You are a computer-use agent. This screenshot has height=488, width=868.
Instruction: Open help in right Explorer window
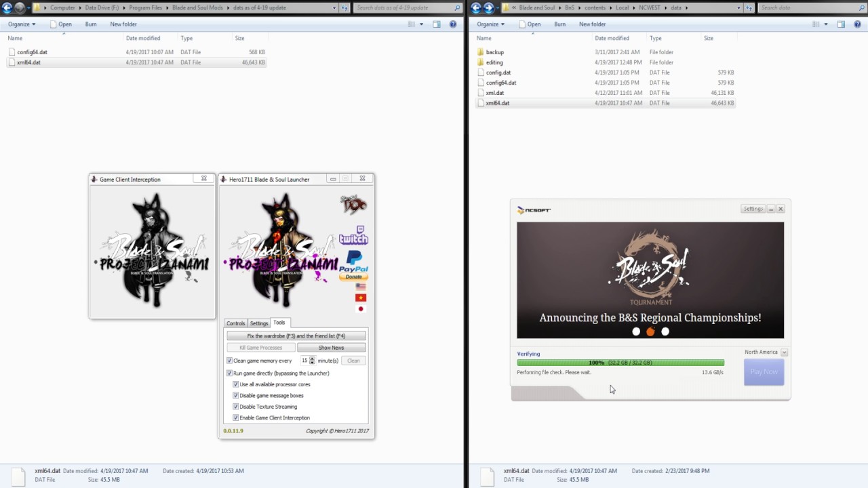pos(857,24)
